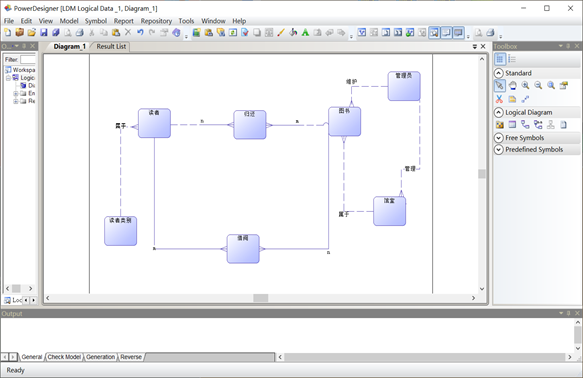Click the Filter input field in browser
This screenshot has height=378, width=583.
point(28,59)
